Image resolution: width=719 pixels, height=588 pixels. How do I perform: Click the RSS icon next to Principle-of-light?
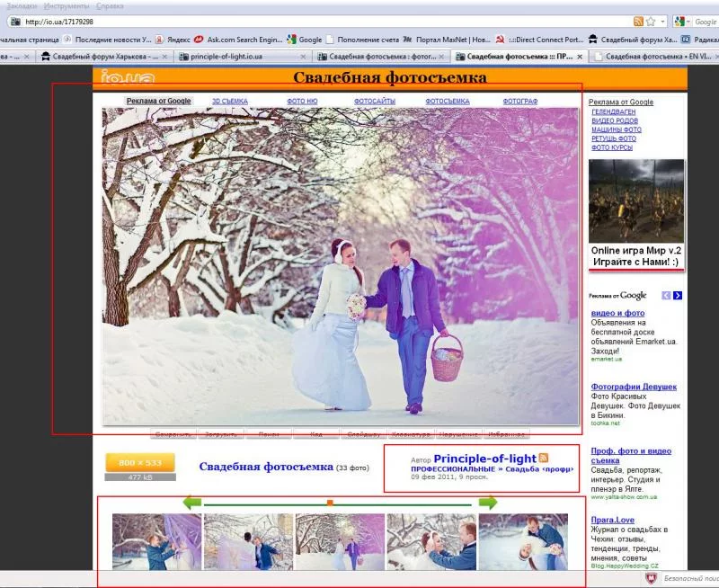tap(544, 458)
